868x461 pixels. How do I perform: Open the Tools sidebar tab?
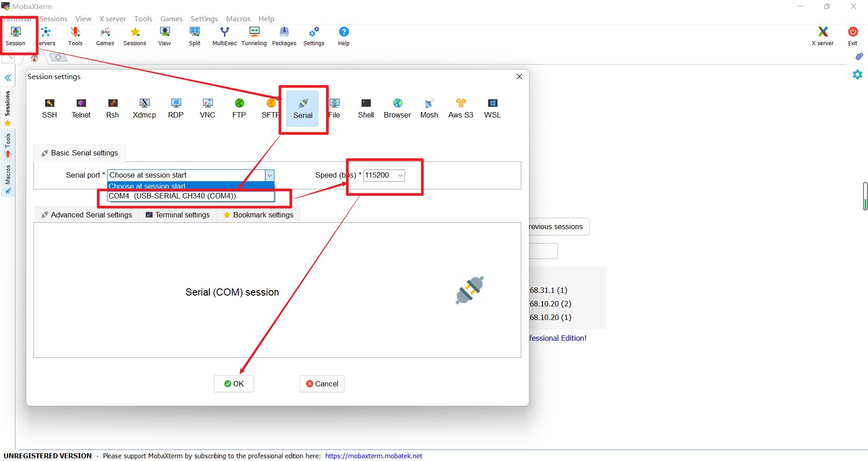pos(8,146)
